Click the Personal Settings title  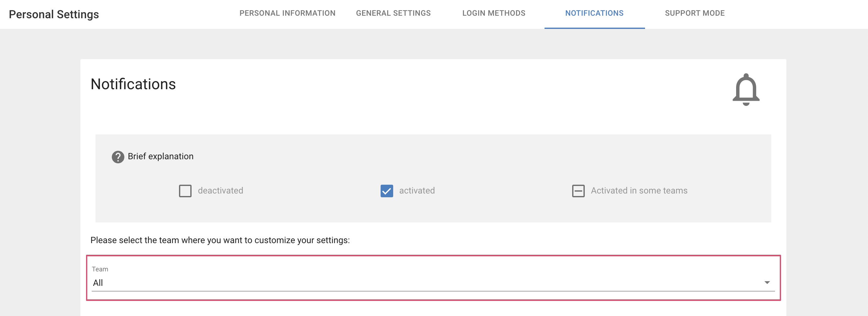point(54,14)
